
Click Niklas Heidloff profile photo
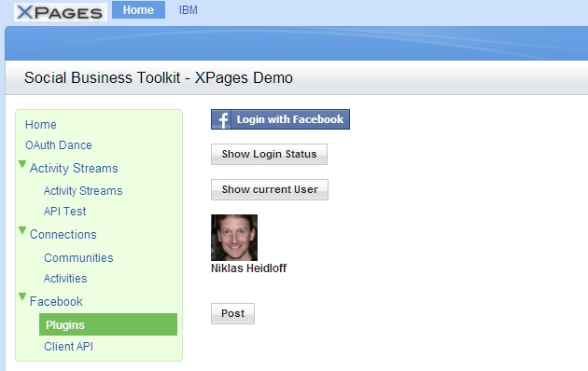(x=234, y=238)
